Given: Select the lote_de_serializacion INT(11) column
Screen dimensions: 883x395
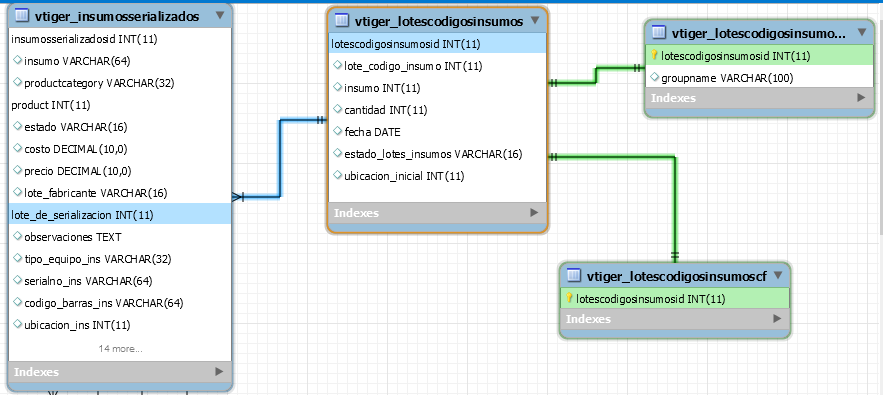Looking at the screenshot, I should click(x=120, y=214).
